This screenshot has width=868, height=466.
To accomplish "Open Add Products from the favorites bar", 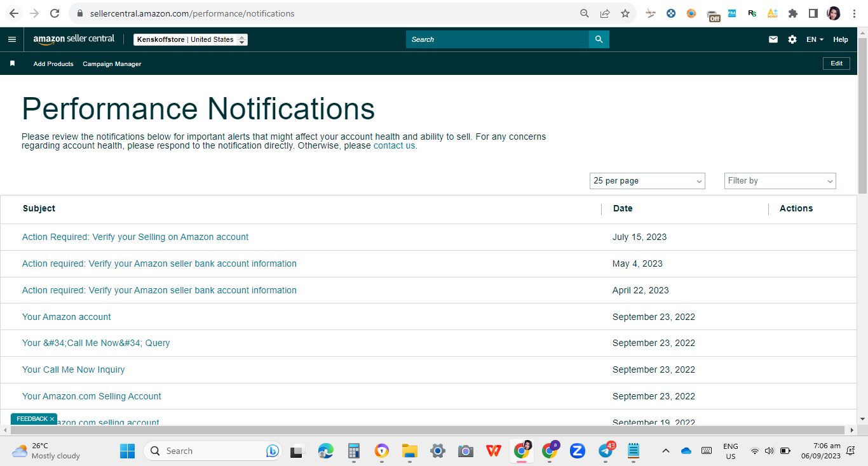I will (53, 63).
